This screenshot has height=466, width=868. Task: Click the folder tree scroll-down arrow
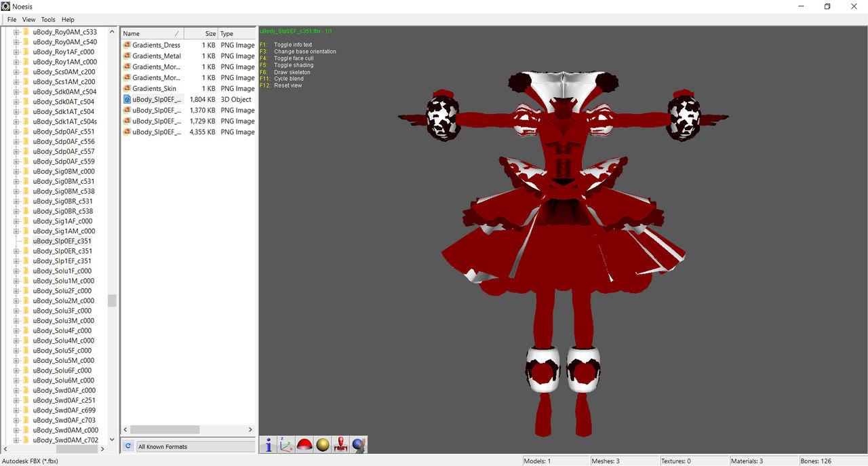point(113,439)
